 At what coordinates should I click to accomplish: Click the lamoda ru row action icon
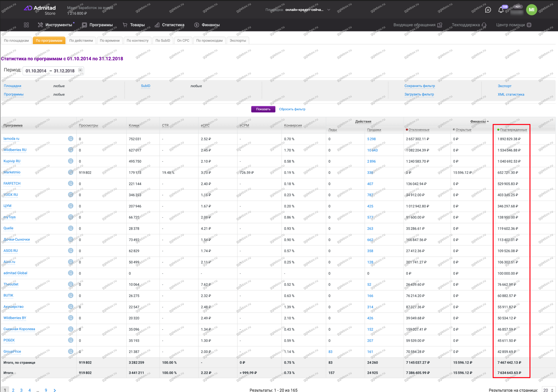tap(70, 139)
